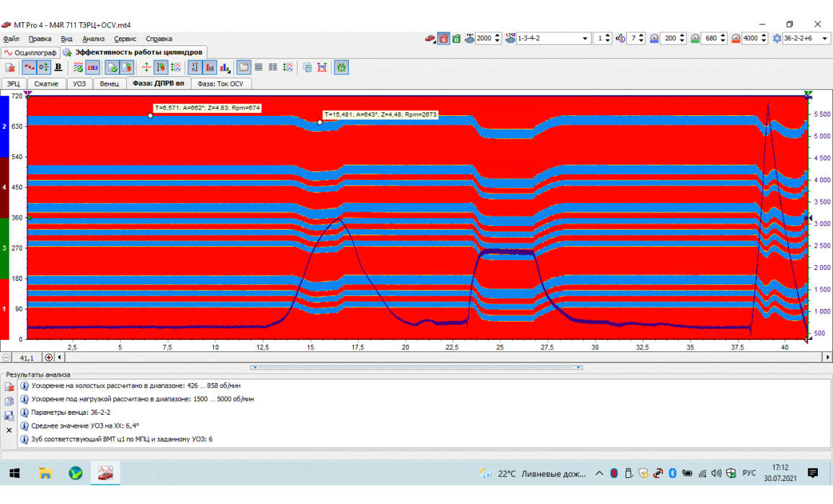Expand the panel splitter above analysis results
Screen dimensions: 833x504
pos(416,367)
